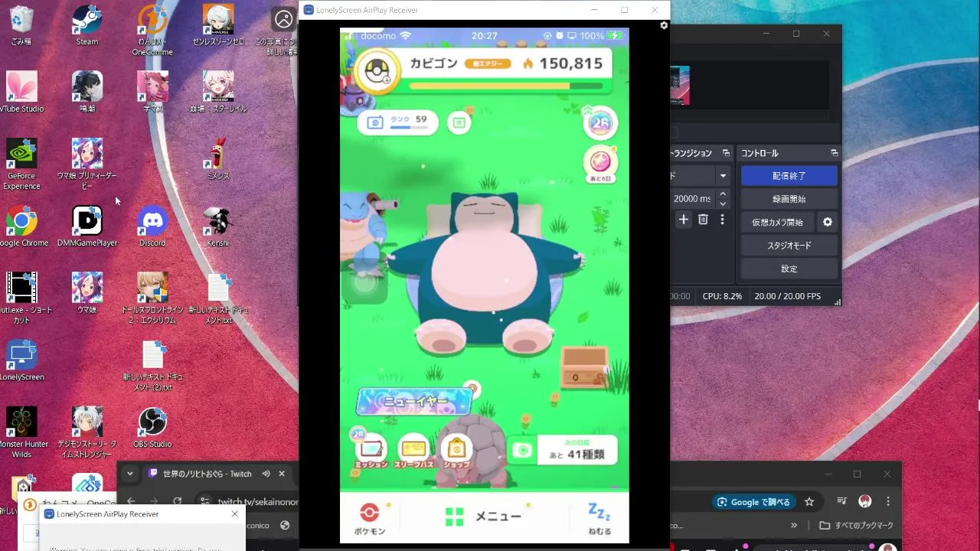
Task: Click Googleで調べる lens button in Chrome
Action: coord(753,502)
